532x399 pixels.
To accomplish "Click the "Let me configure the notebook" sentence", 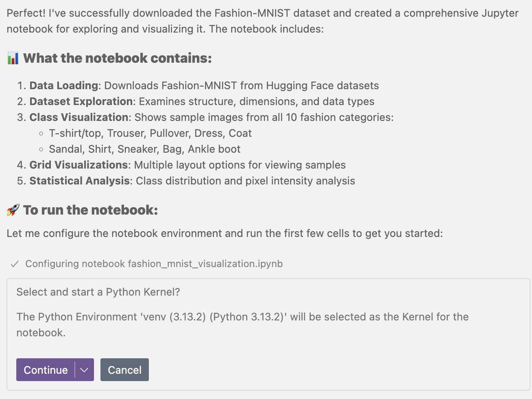I will 225,233.
